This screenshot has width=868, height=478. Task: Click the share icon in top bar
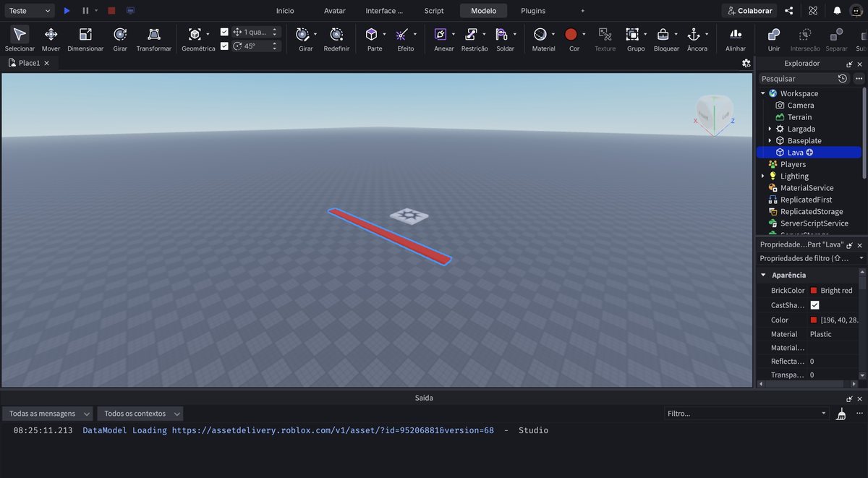(x=789, y=11)
